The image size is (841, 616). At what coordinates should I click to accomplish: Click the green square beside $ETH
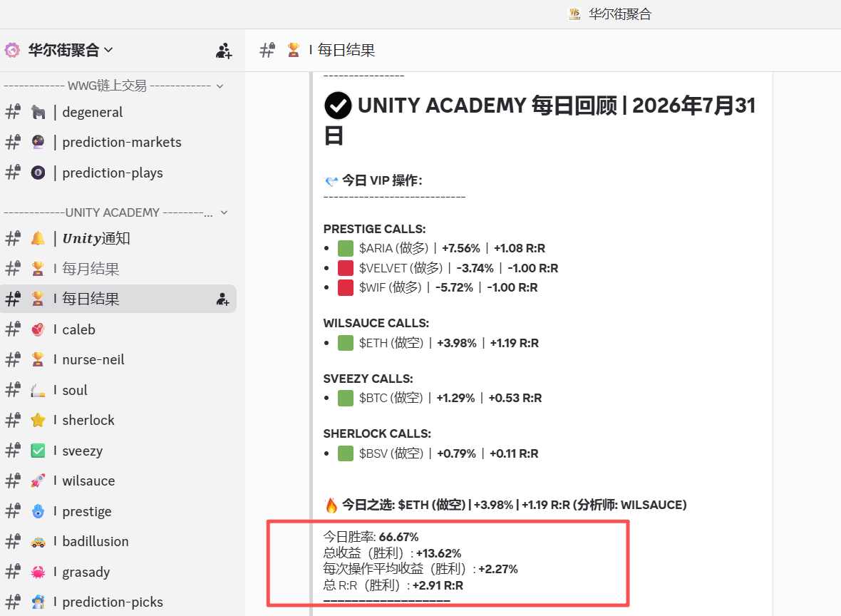346,343
